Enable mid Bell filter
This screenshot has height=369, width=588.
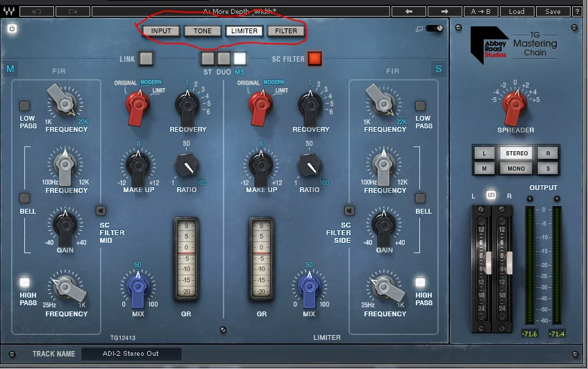point(24,198)
